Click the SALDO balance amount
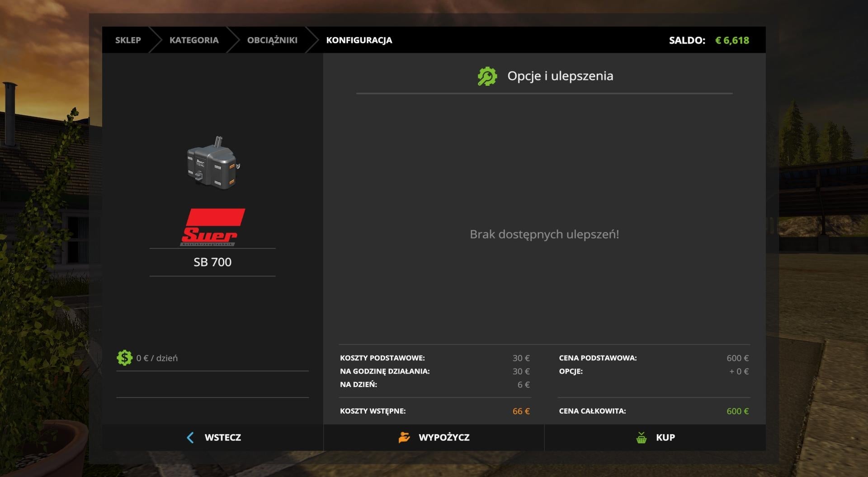Screen dimensions: 868x477 point(732,40)
